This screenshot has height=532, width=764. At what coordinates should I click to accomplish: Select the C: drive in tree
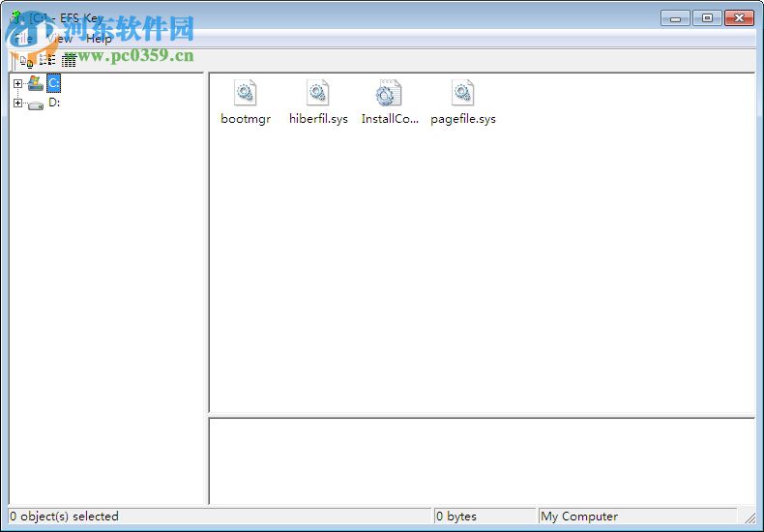[x=53, y=83]
